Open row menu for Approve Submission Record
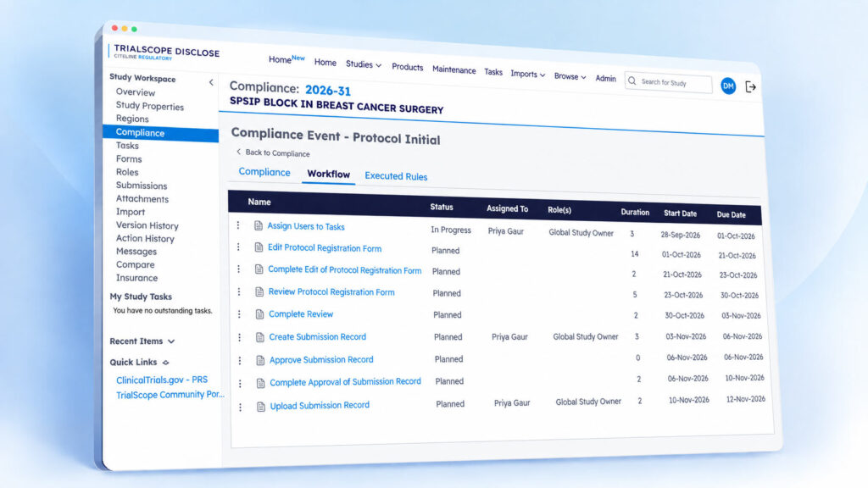868x488 pixels. (x=240, y=360)
